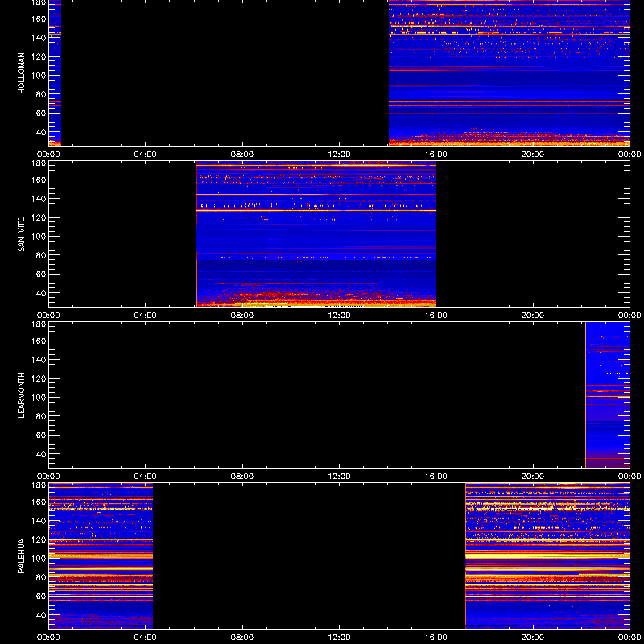
Task: Click 12:00 time label below Learmonth panel
Action: point(339,477)
